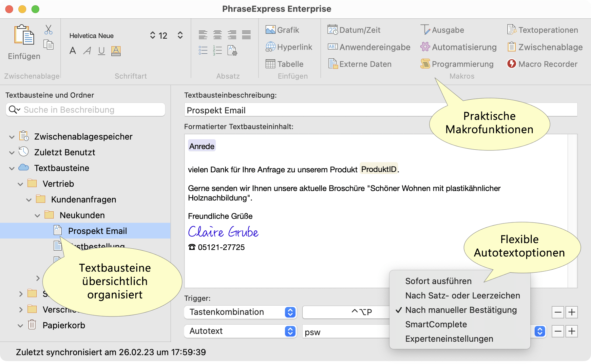
Task: Click the Einfügen paste clipboard icon
Action: 24,35
